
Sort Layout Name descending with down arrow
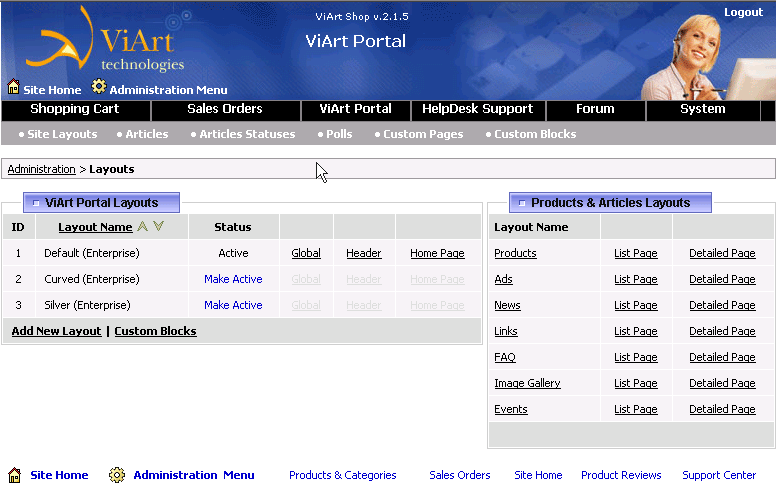click(158, 227)
